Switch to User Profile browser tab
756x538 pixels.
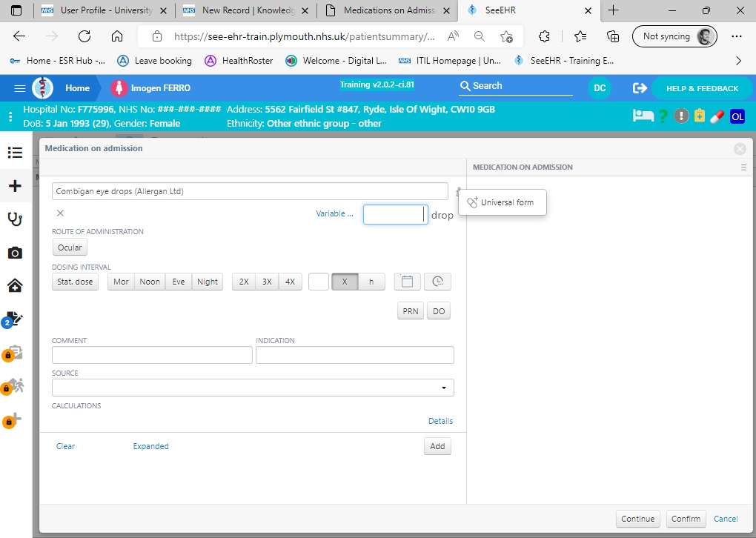pyautogui.click(x=104, y=10)
